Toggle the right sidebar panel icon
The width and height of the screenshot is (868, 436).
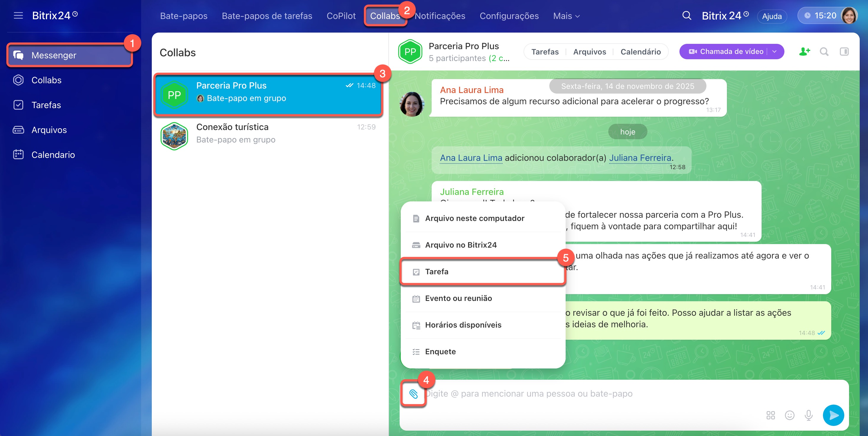844,52
